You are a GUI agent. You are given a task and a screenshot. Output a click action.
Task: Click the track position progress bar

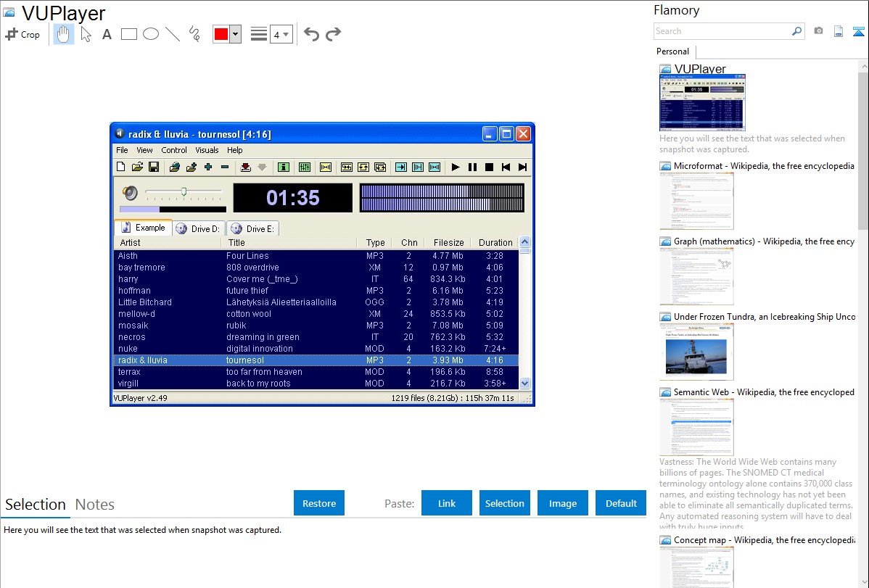pos(173,210)
